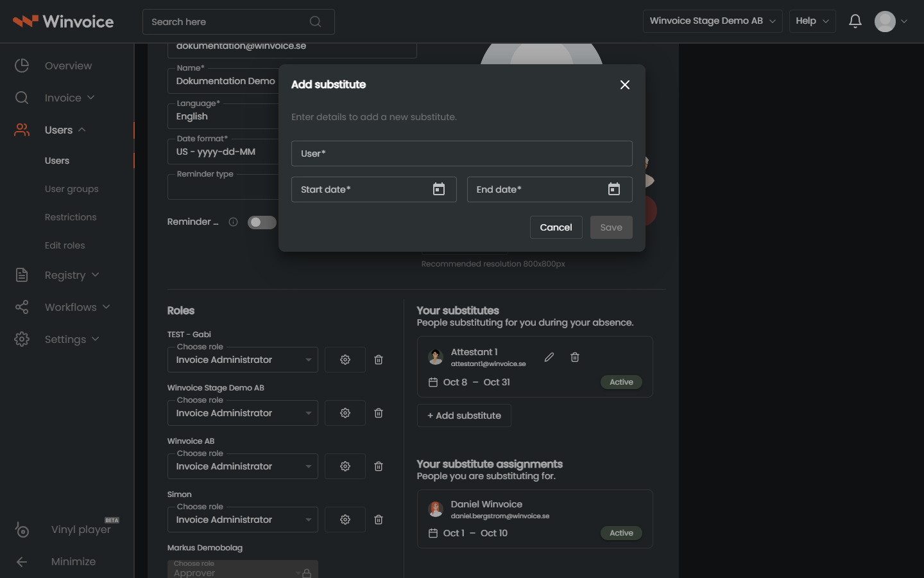This screenshot has height=578, width=924.
Task: Toggle the Reminder switch
Action: tap(262, 222)
